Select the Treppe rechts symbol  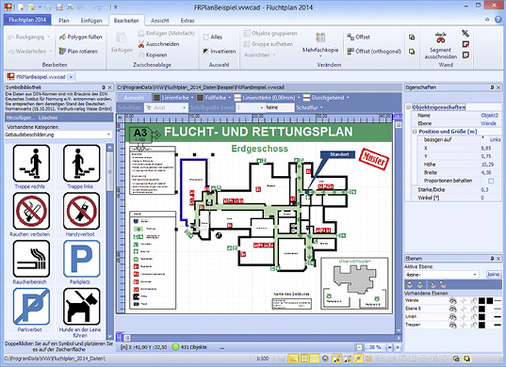tap(31, 163)
